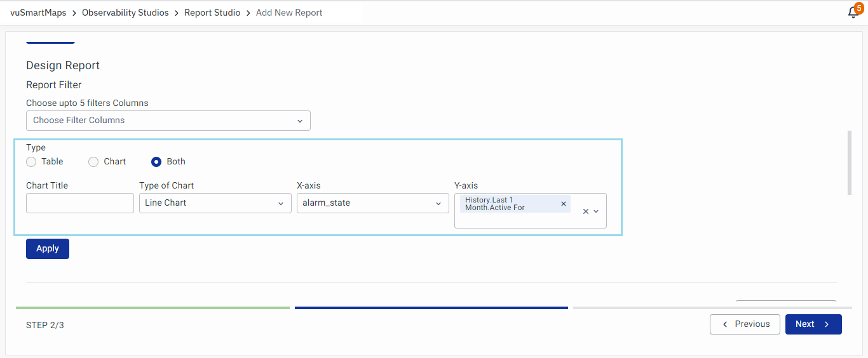Click the green step 1 progress bar

pyautogui.click(x=153, y=308)
